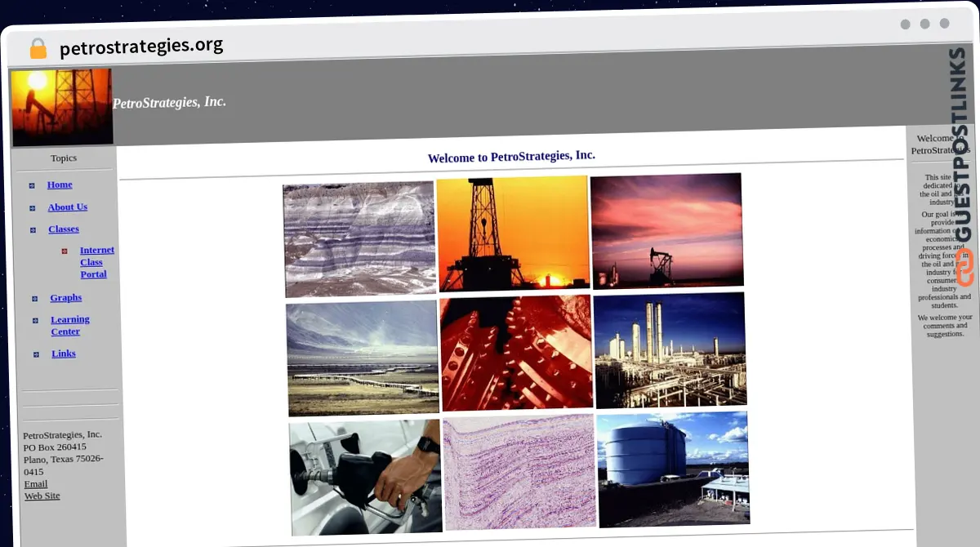Click the blue arrow icon beside Home

pyautogui.click(x=34, y=185)
